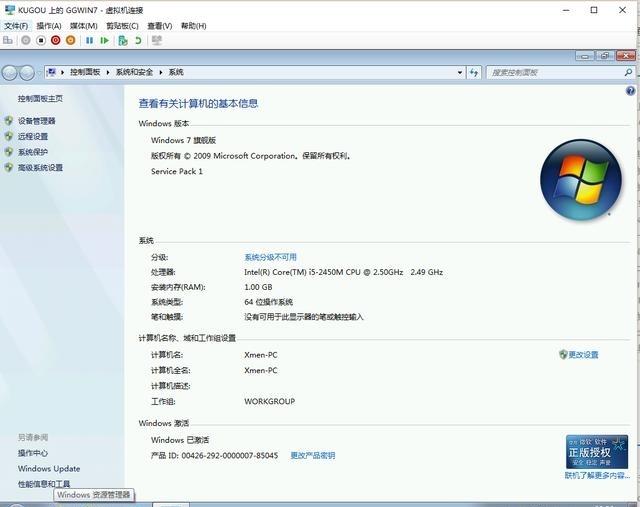Click the Revert toolbar icon
640x507 pixels.
(138, 40)
